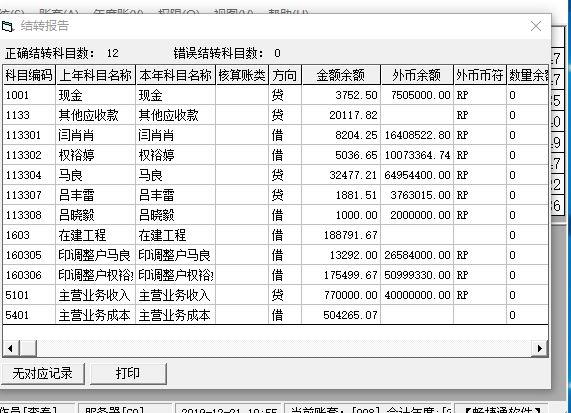
Task: Select the row with code 113301
Action: (x=276, y=135)
